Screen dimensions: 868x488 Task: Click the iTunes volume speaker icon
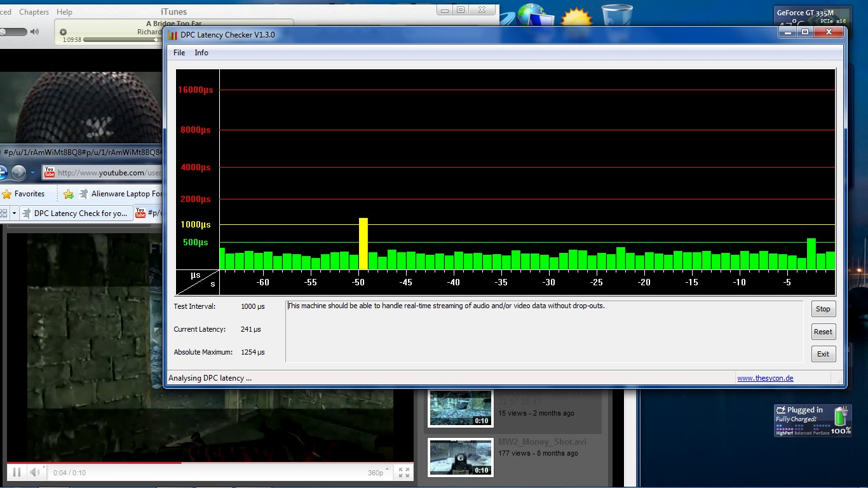(x=34, y=32)
